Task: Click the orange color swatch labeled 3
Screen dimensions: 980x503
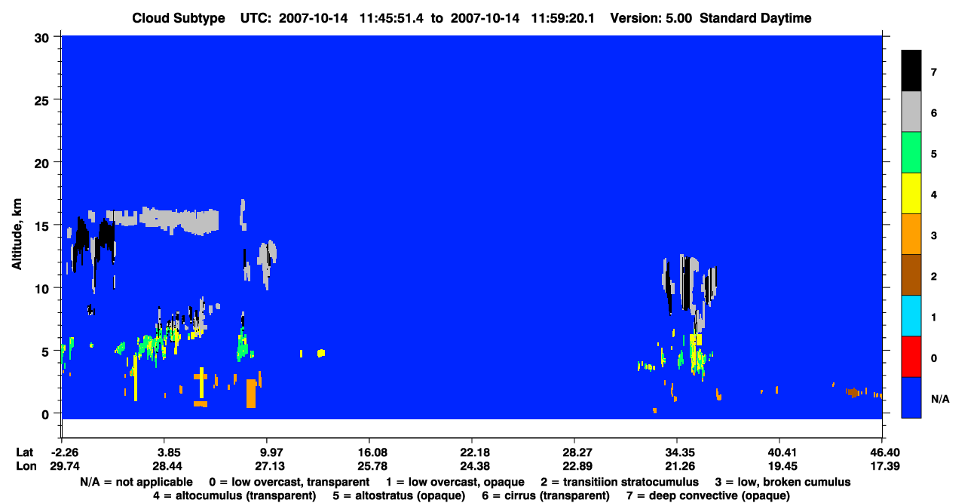Action: click(911, 234)
